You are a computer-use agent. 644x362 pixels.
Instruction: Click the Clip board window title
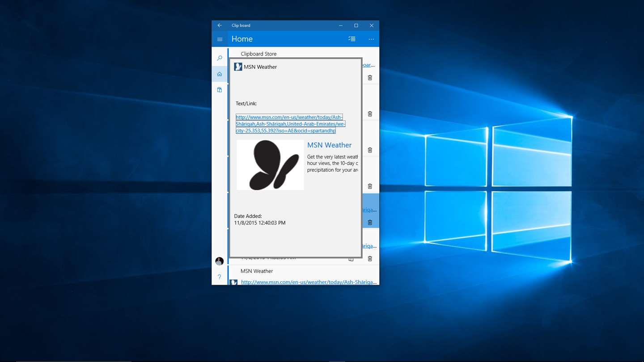click(241, 25)
